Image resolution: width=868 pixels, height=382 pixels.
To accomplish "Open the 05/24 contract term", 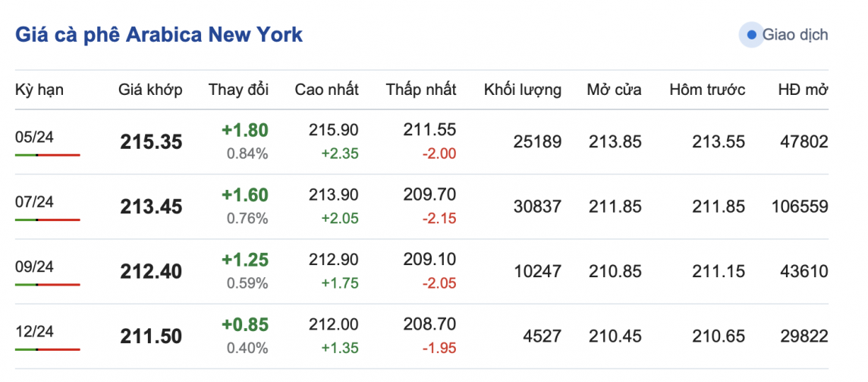I will click(x=35, y=137).
